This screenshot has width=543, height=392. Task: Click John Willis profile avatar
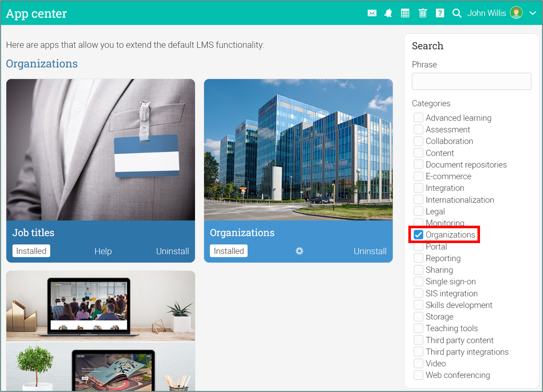point(516,13)
